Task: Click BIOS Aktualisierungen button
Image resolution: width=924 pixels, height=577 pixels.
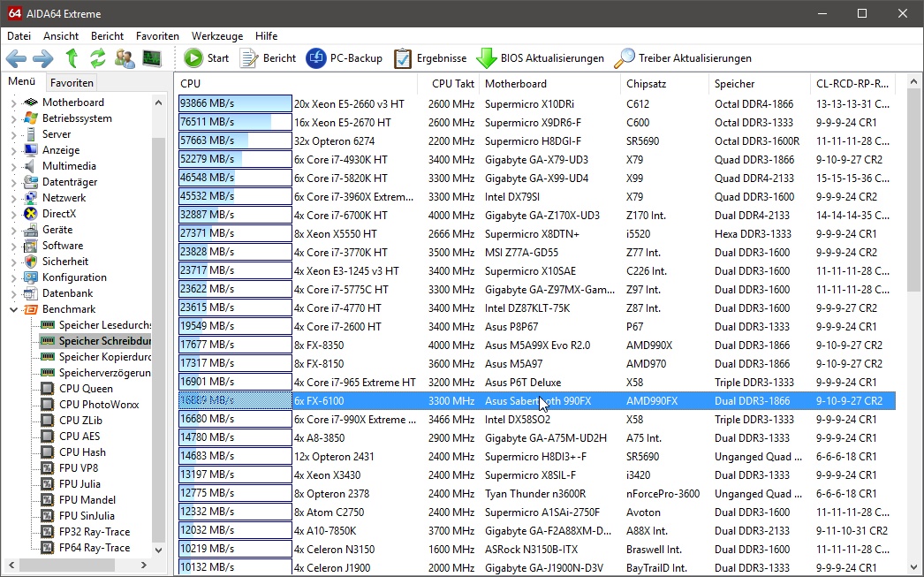Action: 540,58
